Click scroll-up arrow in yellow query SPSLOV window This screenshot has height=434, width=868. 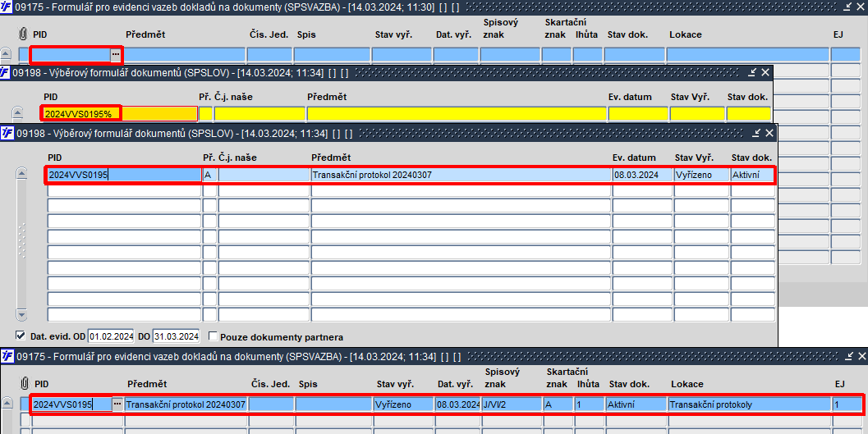pos(18,113)
